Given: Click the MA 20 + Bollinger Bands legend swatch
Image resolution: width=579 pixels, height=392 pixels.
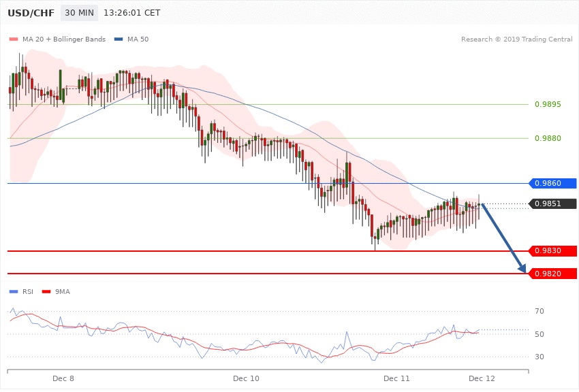Looking at the screenshot, I should pos(14,39).
